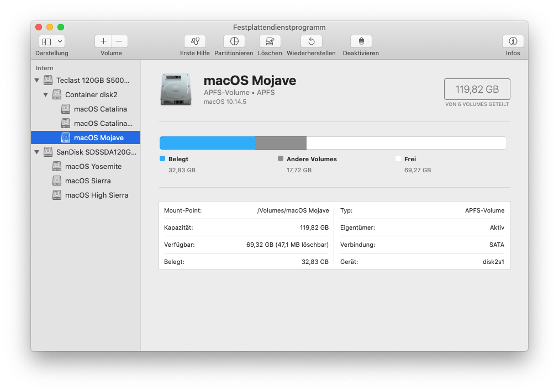The height and width of the screenshot is (392, 559).
Task: Select the Teclast 120GB S500 drive
Action: 86,81
